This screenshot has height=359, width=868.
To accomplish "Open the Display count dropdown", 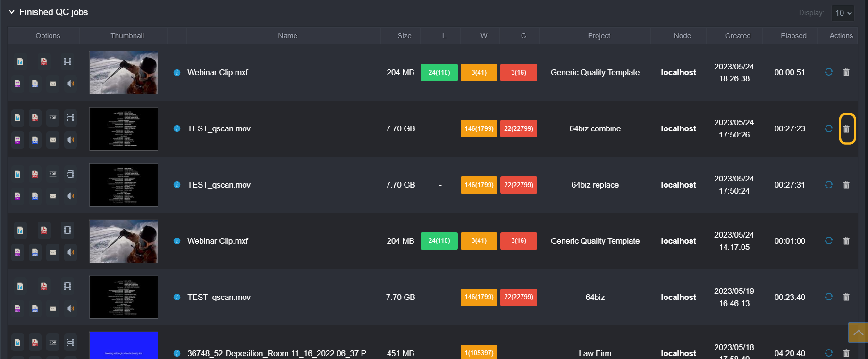I will click(843, 13).
